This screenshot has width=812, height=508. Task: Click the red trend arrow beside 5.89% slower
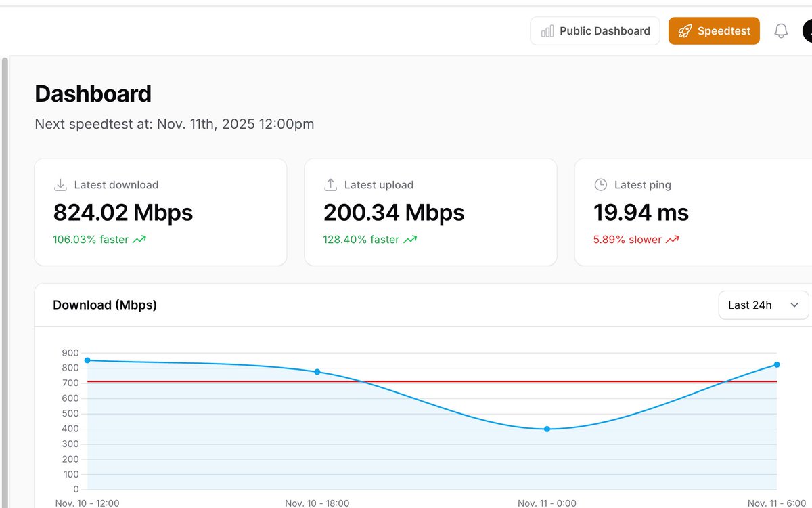tap(673, 239)
